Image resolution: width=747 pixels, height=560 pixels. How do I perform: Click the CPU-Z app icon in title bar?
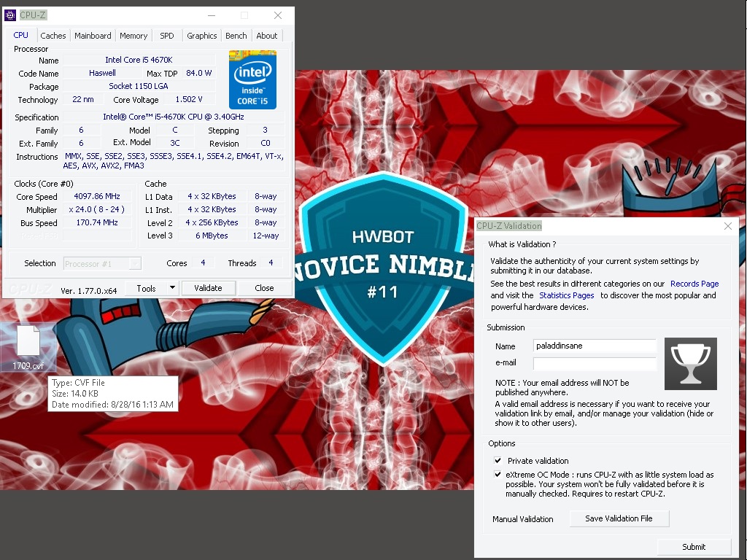(10, 15)
